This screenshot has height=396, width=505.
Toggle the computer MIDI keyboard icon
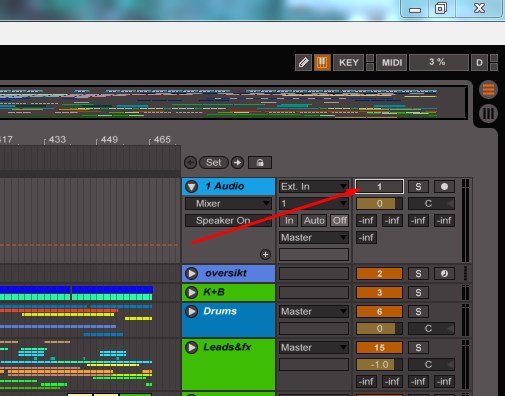(x=322, y=62)
